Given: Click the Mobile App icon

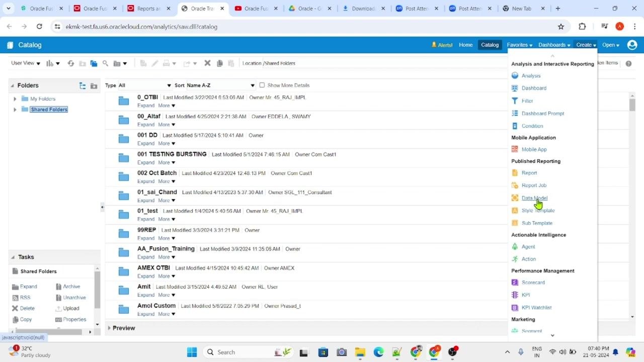Looking at the screenshot, I should [x=515, y=149].
